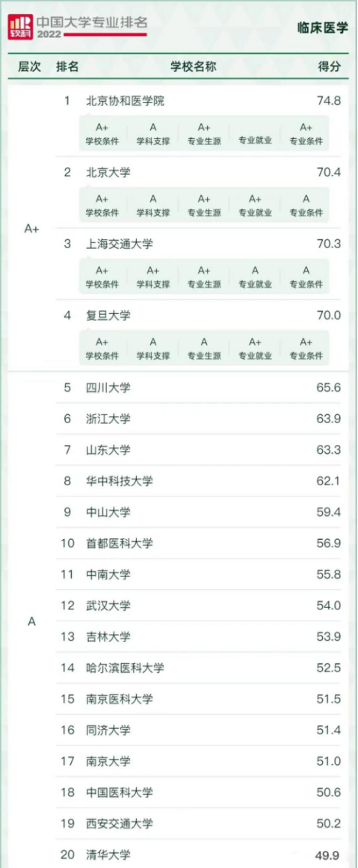Screen dimensions: 358x868
Task: Select the 北京大学 school name
Action: (x=108, y=172)
